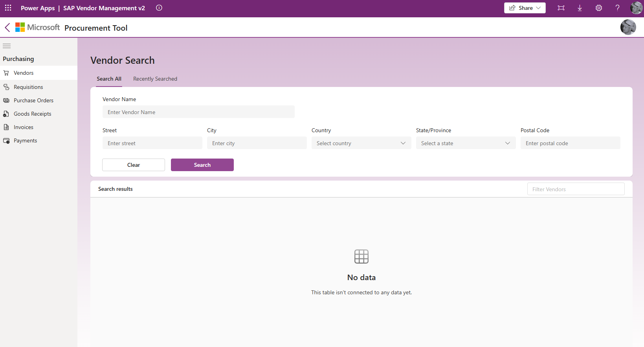
Task: Click the Procurement Tool title
Action: [96, 28]
